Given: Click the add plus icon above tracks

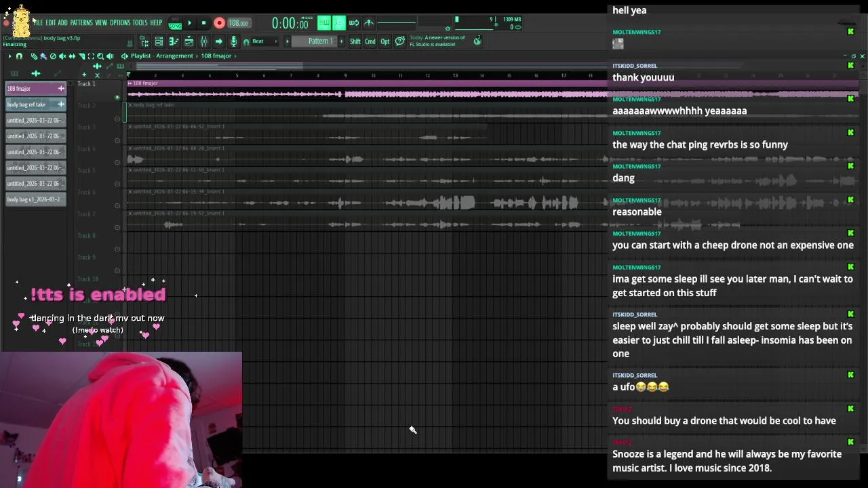Looking at the screenshot, I should point(84,75).
